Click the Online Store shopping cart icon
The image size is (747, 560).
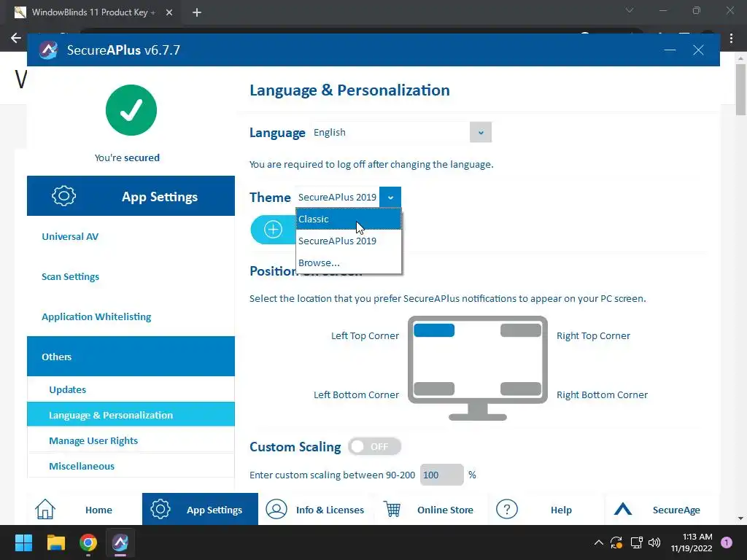(392, 509)
